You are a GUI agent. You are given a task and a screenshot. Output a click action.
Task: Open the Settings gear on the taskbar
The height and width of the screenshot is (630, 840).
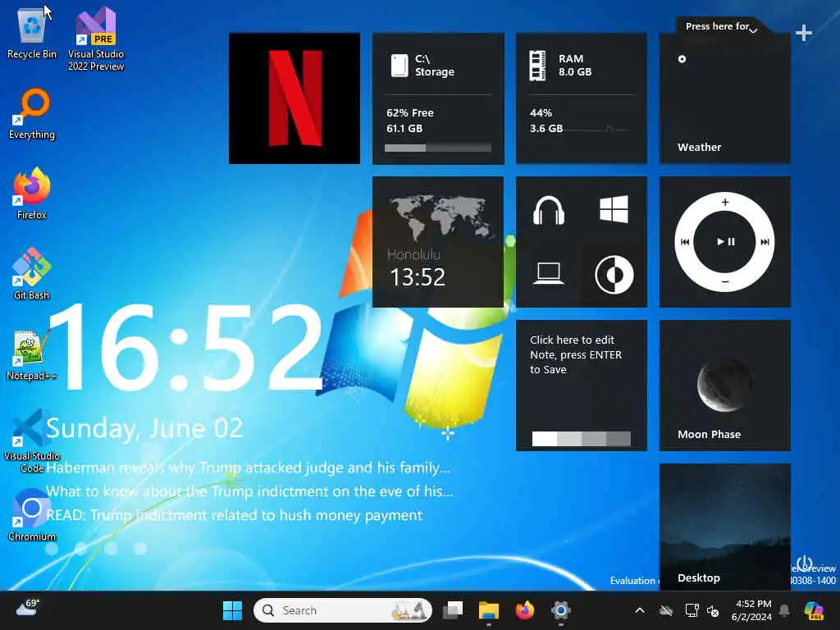click(x=561, y=610)
